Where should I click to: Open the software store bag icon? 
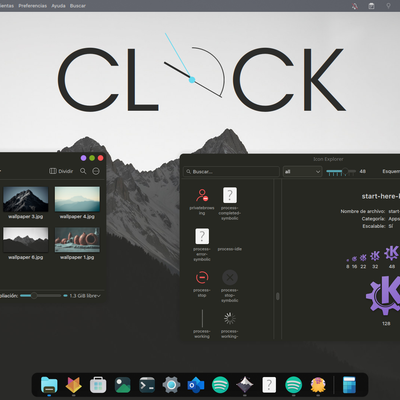[98, 385]
